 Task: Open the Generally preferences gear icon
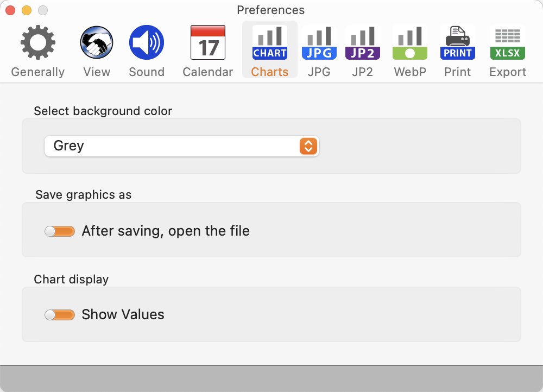tap(38, 42)
